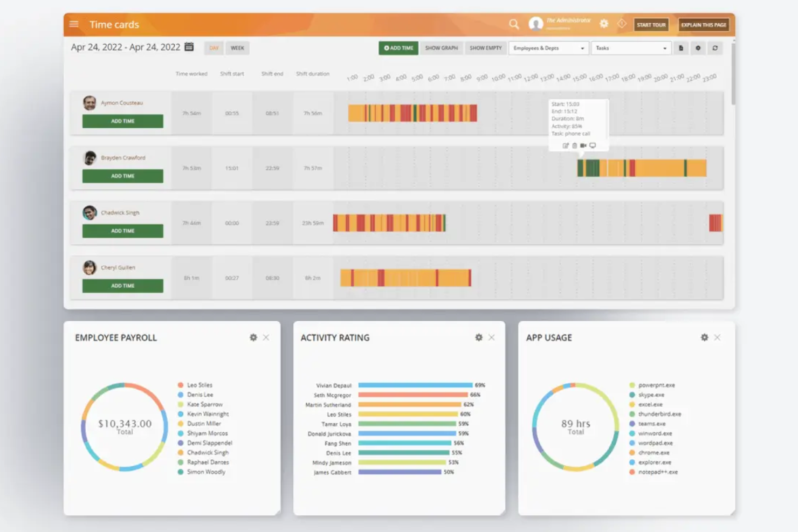Open the calendar date picker icon
Viewport: 798px width, 532px height.
coord(188,47)
